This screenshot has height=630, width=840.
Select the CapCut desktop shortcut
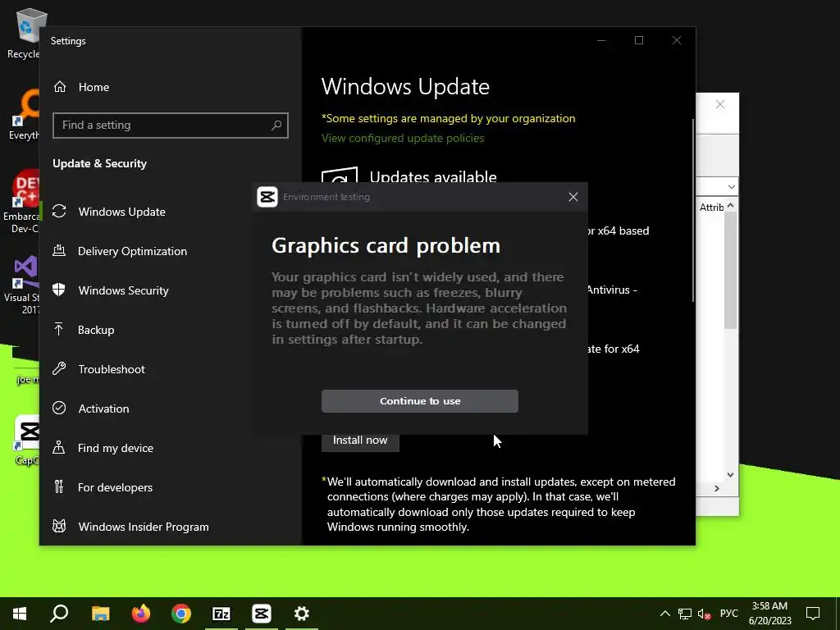point(27,441)
